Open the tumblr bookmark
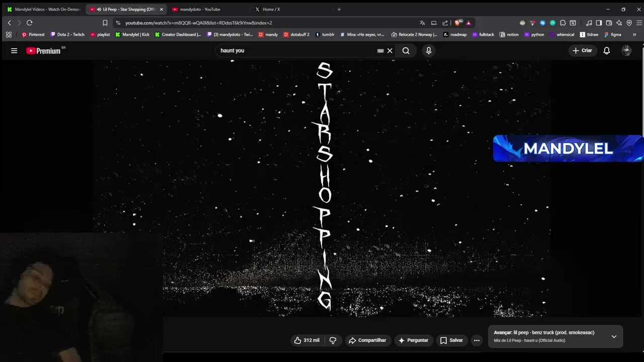This screenshot has width=644, height=362. point(325,35)
